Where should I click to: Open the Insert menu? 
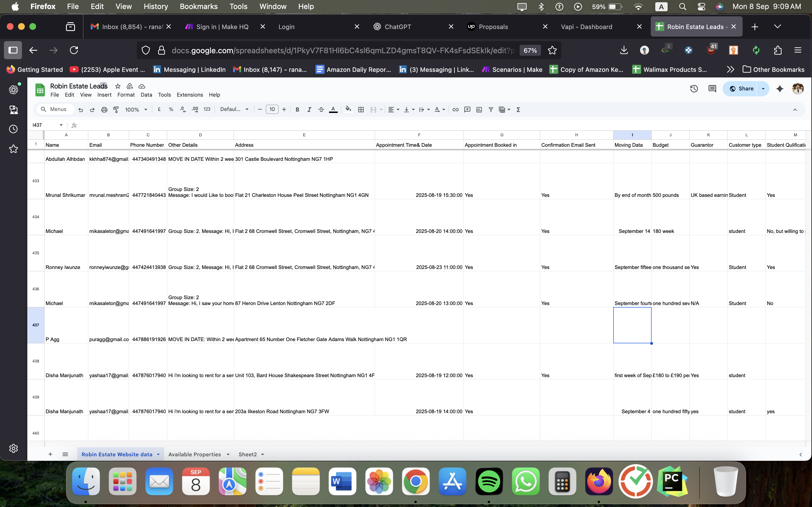[104, 95]
